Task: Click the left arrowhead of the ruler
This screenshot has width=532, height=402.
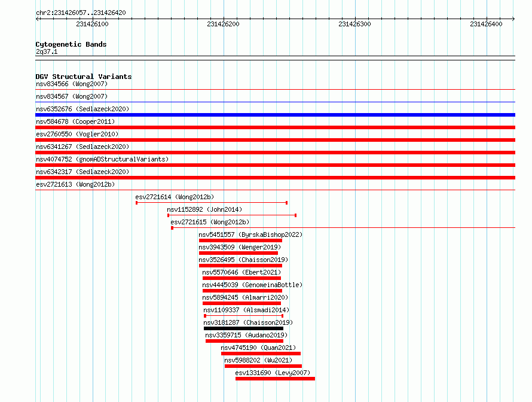Action: (37, 19)
